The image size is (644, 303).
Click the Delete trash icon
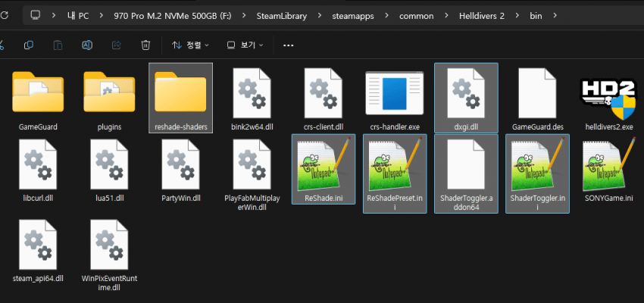pyautogui.click(x=145, y=45)
